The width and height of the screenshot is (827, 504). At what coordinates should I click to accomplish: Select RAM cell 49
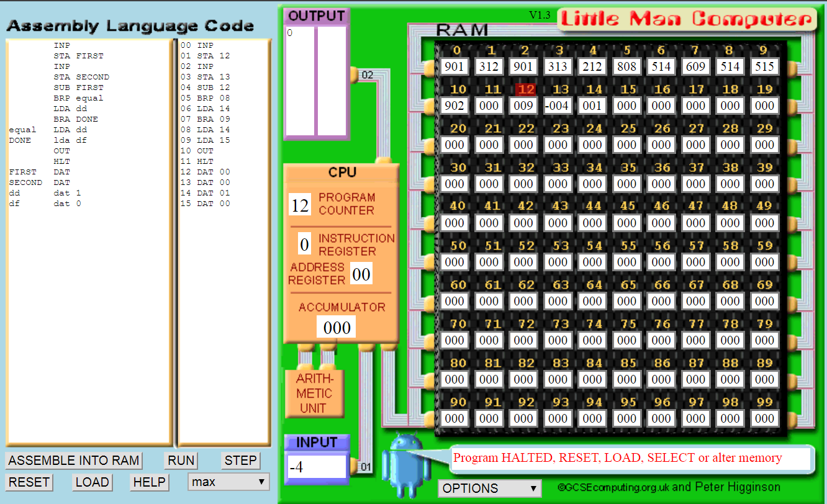(765, 223)
